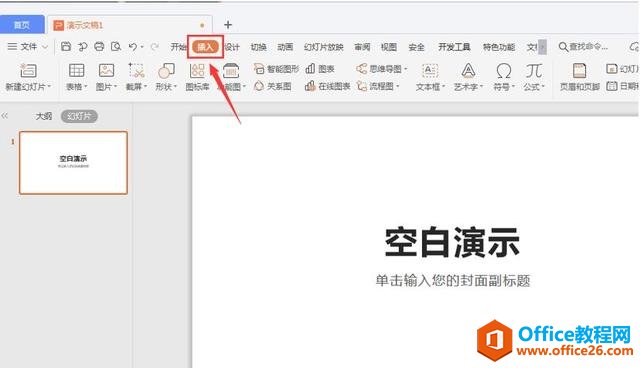Click the Relation Diagram (关系图) button
The height and width of the screenshot is (368, 640).
(273, 86)
